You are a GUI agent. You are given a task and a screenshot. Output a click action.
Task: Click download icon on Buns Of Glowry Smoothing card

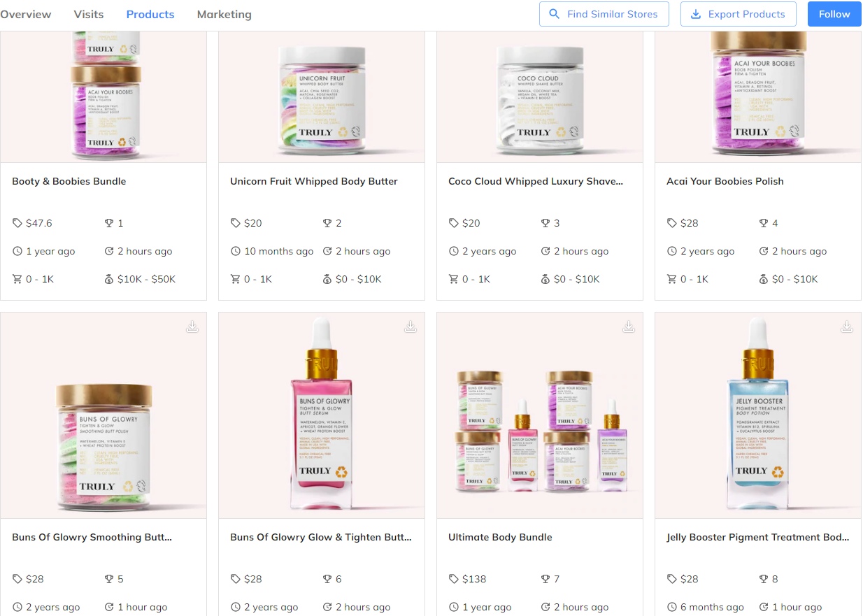(x=192, y=327)
